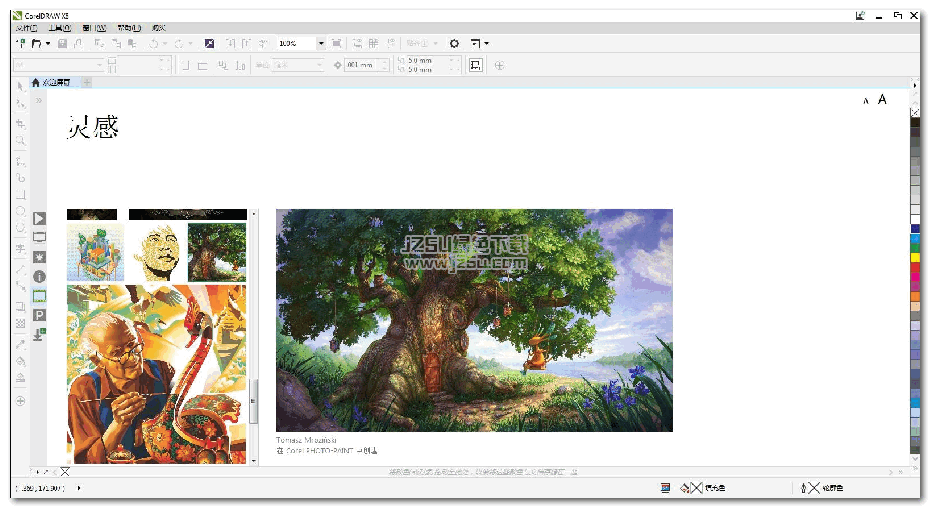
Task: Expand the welcome sidebar double-chevron
Action: [39, 100]
